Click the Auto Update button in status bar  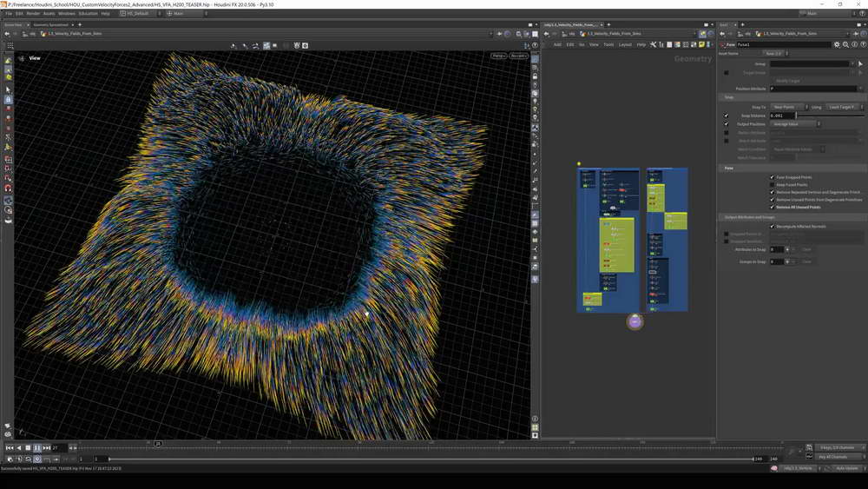[846, 468]
